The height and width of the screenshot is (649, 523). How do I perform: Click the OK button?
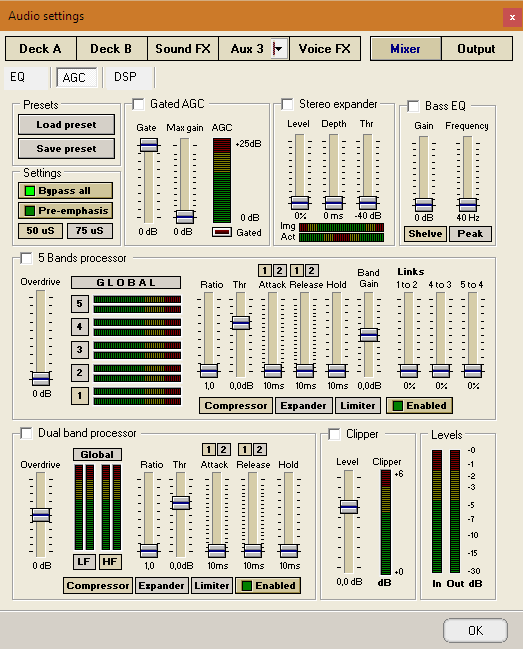pos(475,630)
